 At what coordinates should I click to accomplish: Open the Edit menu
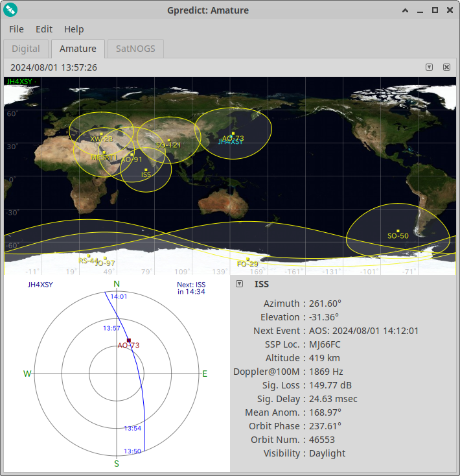click(x=44, y=29)
